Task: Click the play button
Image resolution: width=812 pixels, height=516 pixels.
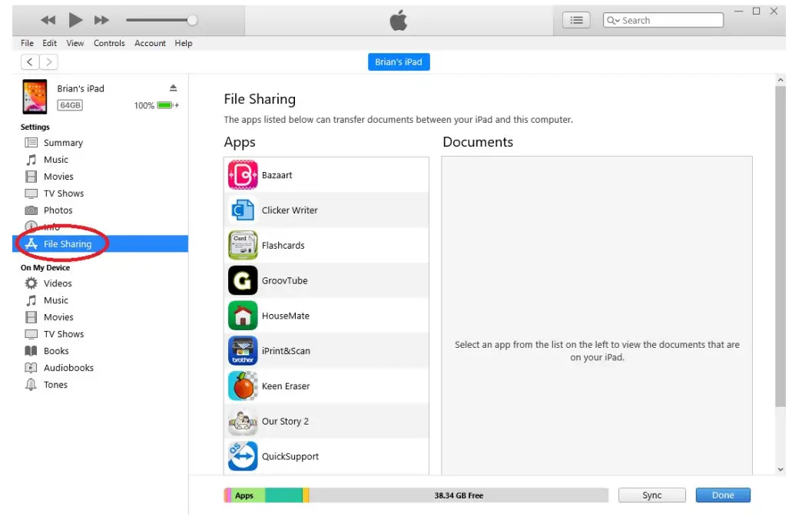Action: point(75,20)
